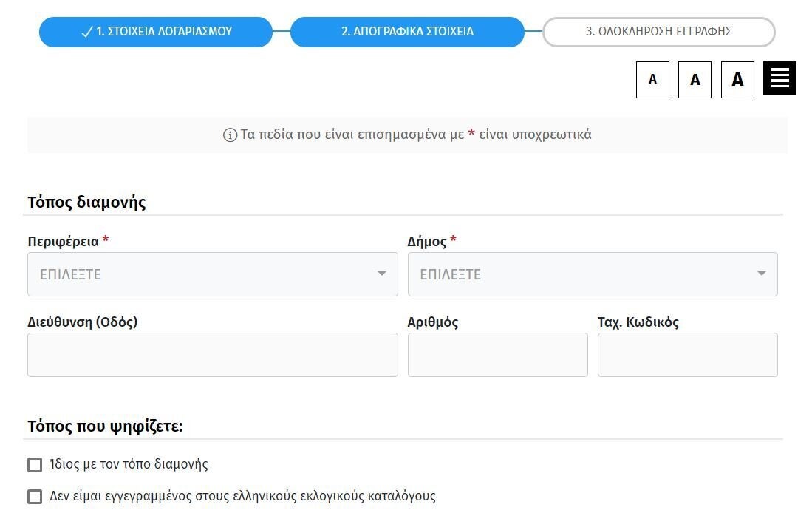Select step 2 ΑΠΟΓΡΑΦΙΚΑ ΣΤΟΙΧΕΙΑ

tap(407, 32)
